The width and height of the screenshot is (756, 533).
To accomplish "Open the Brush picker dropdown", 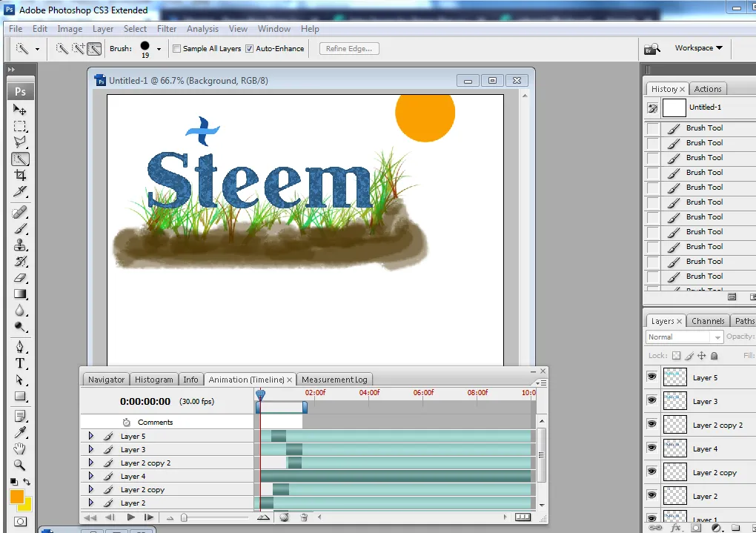I will 159,49.
